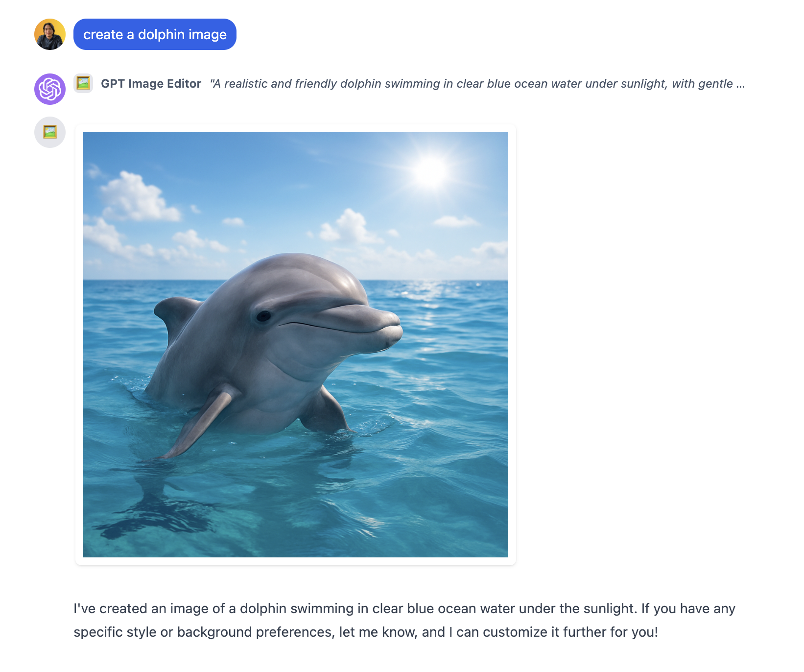Click the dolphin's eye in the image
The height and width of the screenshot is (672, 804).
point(263,316)
